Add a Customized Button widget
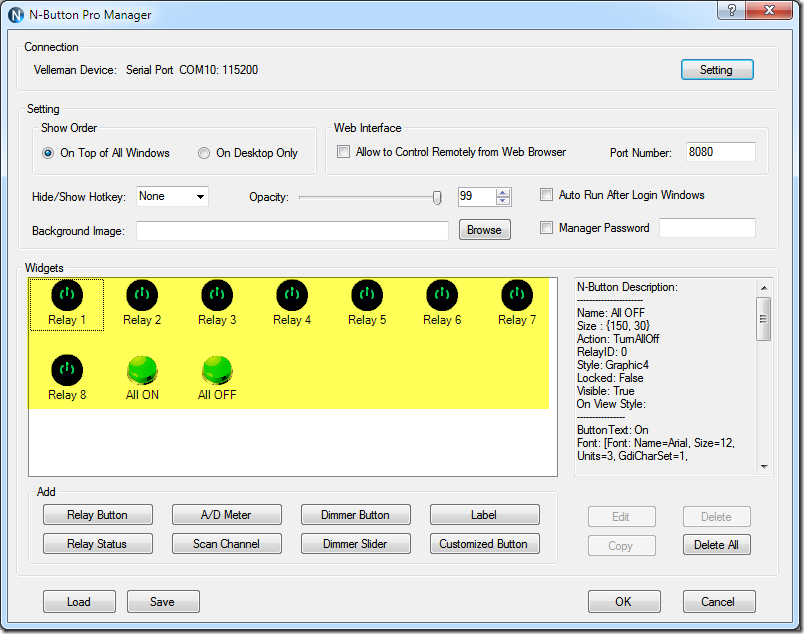The width and height of the screenshot is (804, 634). tap(485, 544)
